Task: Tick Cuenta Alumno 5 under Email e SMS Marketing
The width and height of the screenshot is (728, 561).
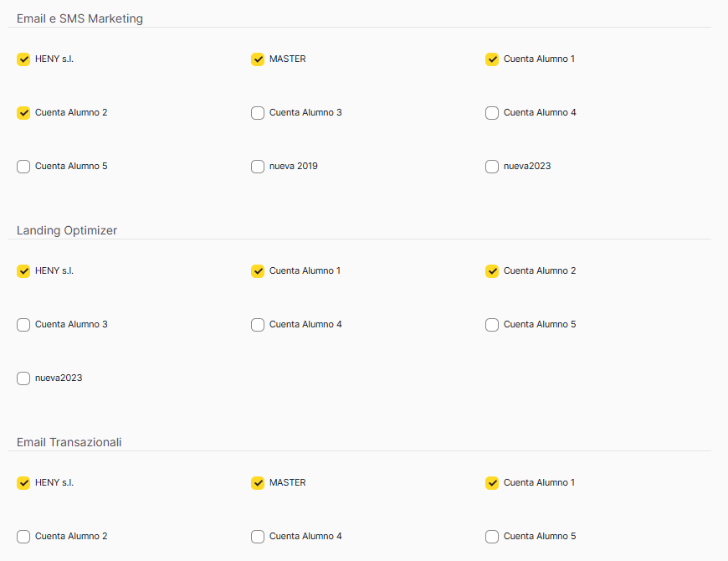Action: (23, 167)
